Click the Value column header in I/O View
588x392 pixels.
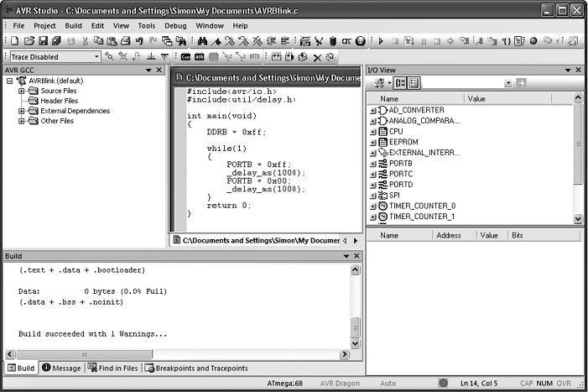click(476, 98)
